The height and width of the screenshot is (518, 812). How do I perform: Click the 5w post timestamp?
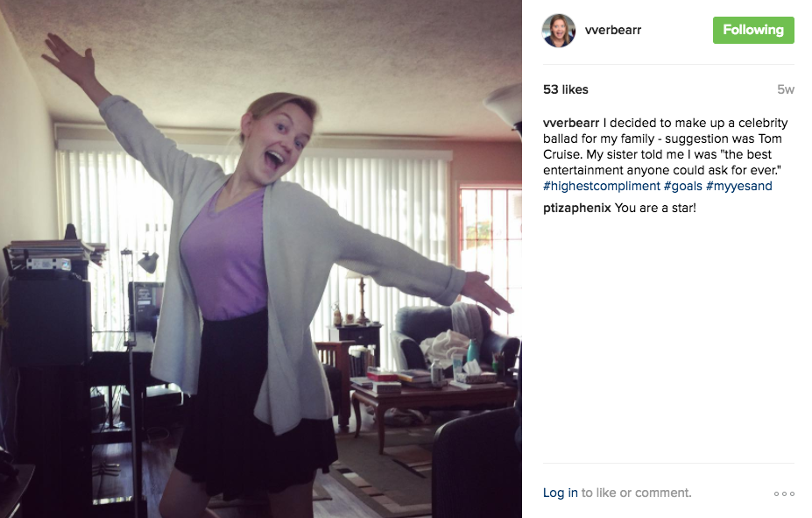[x=785, y=89]
